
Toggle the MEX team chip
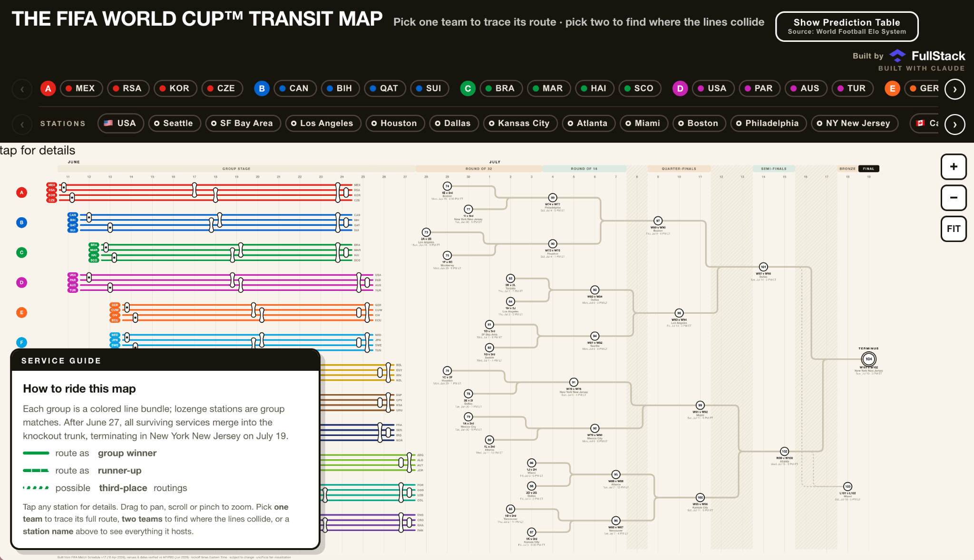[x=81, y=88]
